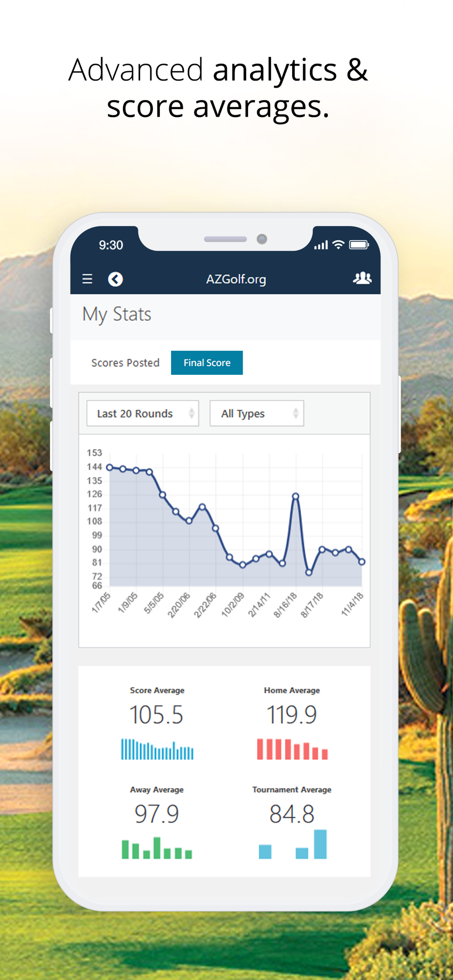This screenshot has width=453, height=980.
Task: Tap the back arrow icon
Action: [x=115, y=279]
